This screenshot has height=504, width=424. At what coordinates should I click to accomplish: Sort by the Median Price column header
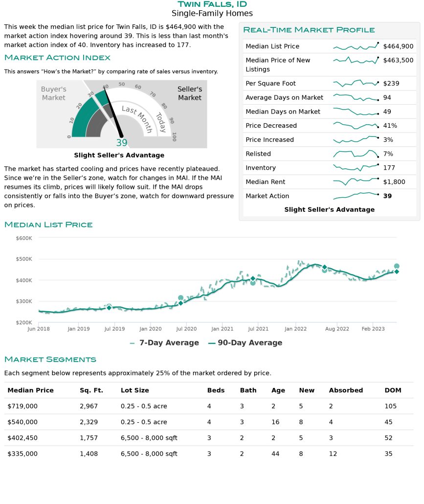pyautogui.click(x=30, y=390)
